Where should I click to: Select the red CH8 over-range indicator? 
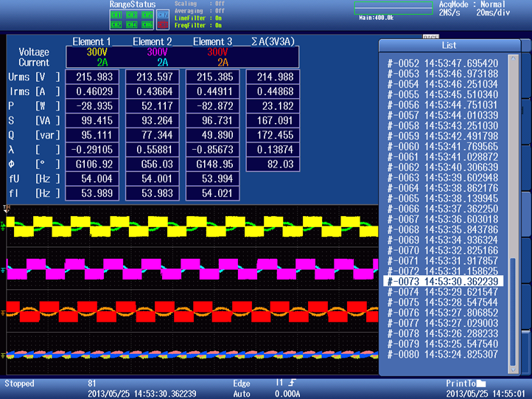click(x=163, y=24)
